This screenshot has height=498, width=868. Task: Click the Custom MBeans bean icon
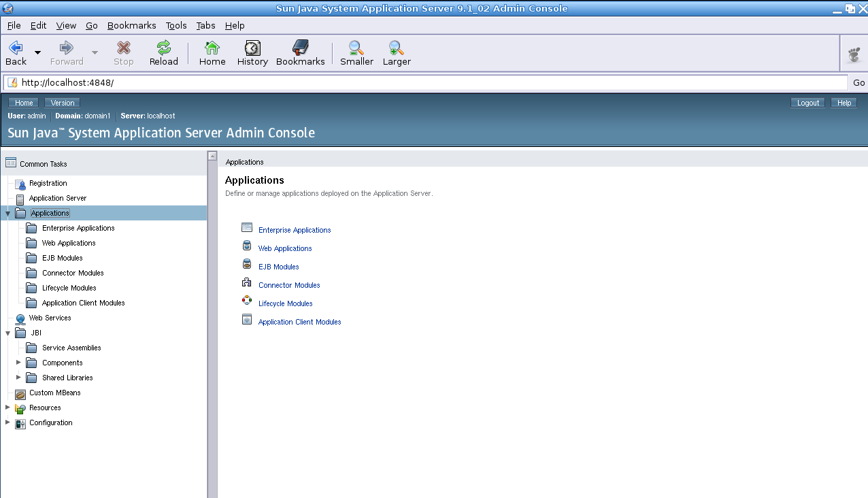point(20,393)
